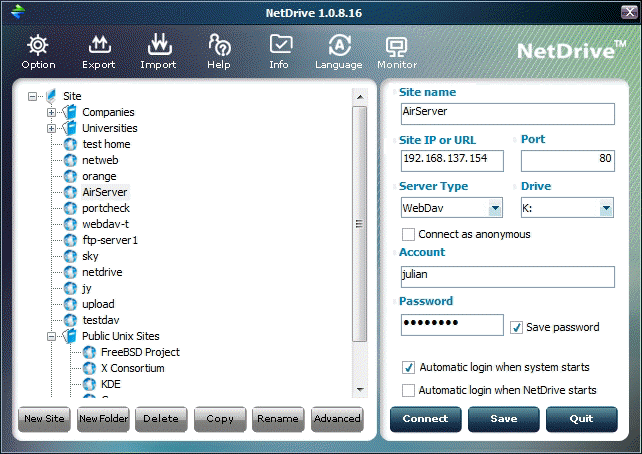Click the globe icon beside portcheck
The width and height of the screenshot is (642, 454).
[x=70, y=208]
